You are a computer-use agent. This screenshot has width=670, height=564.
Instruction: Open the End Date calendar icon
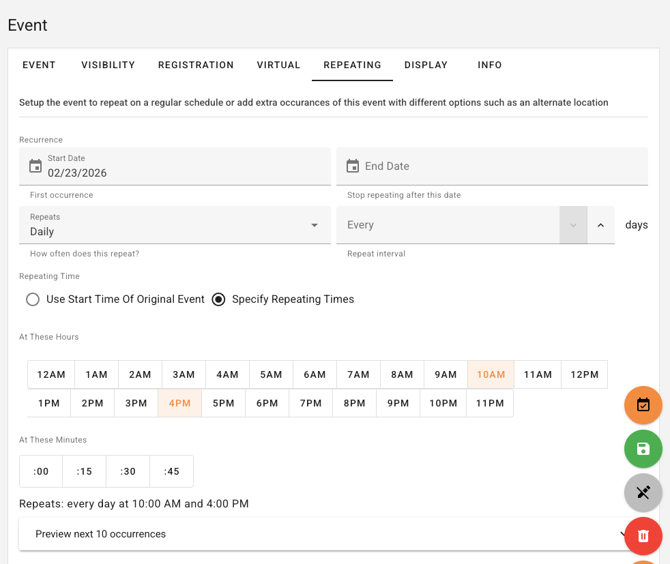353,166
